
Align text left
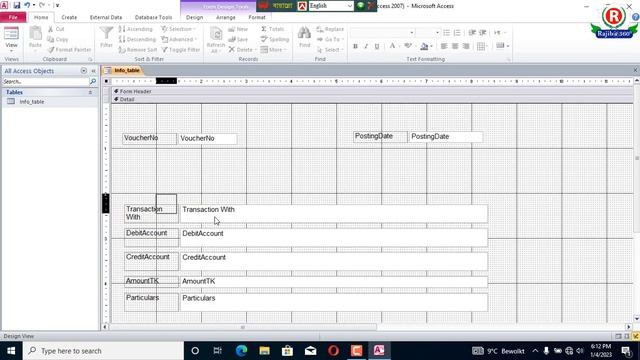(444, 46)
